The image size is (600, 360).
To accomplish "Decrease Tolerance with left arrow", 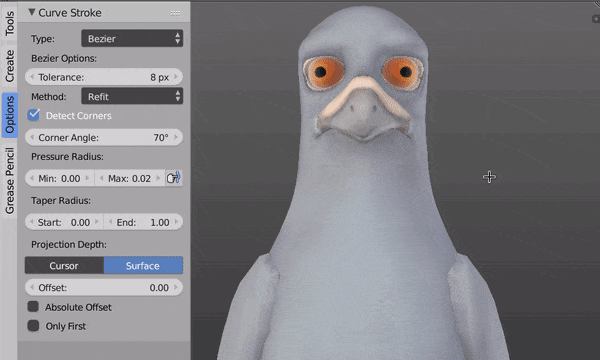I will tap(32, 77).
